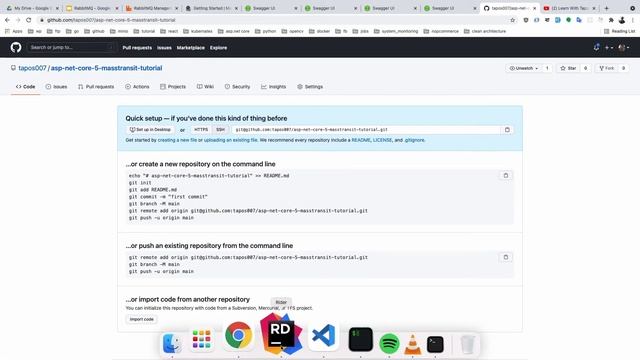Open Explore in top navigation
640x360 pixels.
218,48
